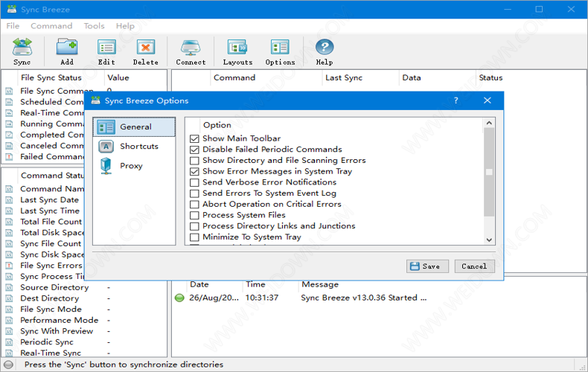Close the Sync Breeze Options dialog
Image resolution: width=588 pixels, height=372 pixels.
(x=487, y=100)
